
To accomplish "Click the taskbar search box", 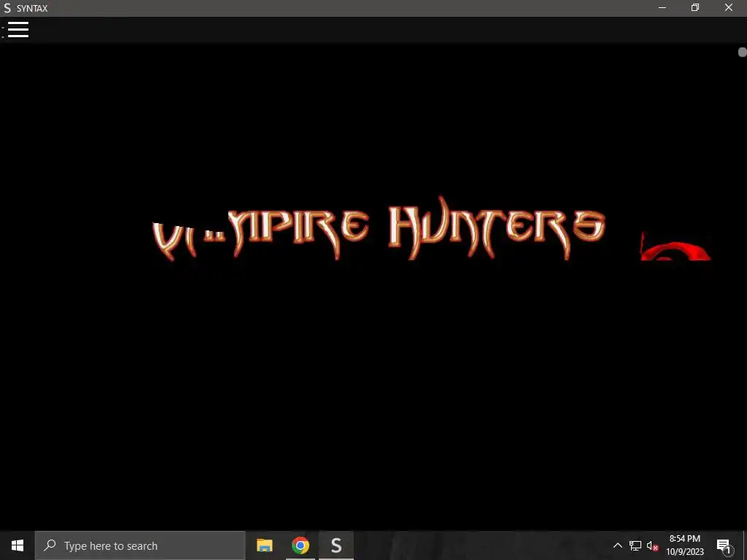I will (140, 545).
